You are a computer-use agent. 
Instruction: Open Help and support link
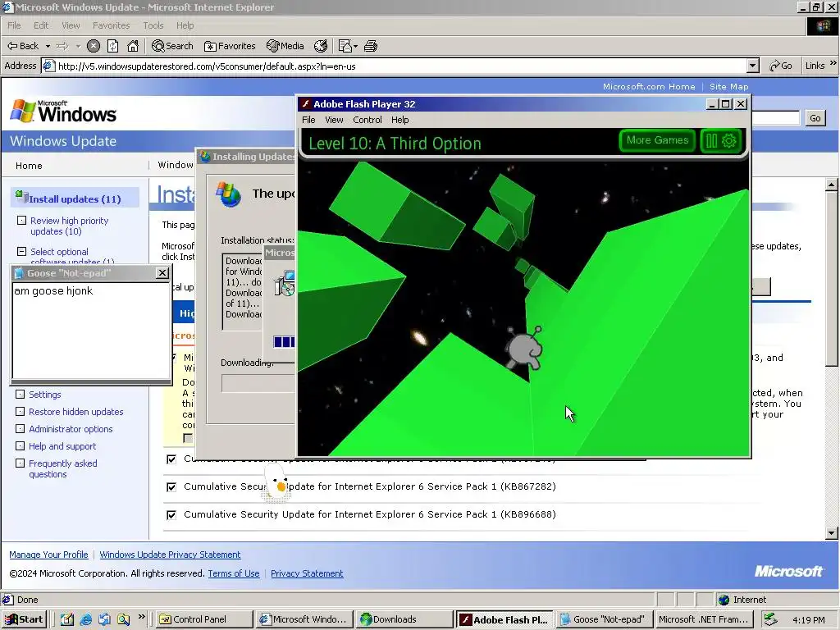(x=62, y=446)
